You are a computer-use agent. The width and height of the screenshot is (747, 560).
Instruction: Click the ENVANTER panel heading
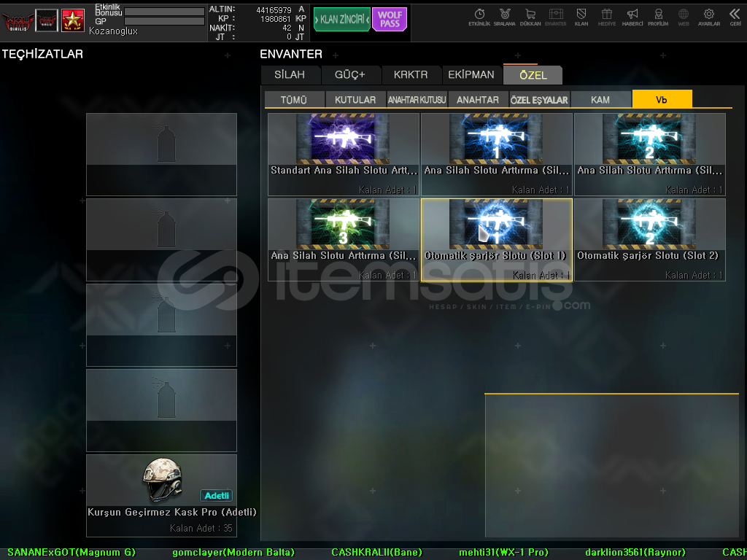[291, 54]
